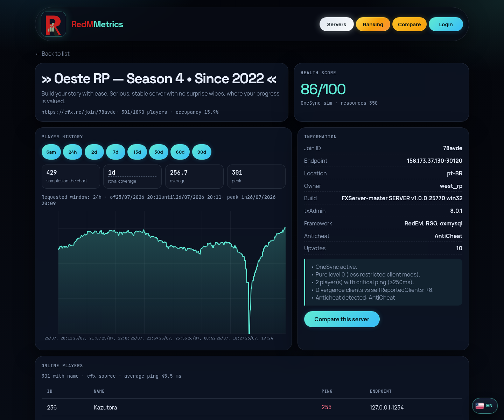Open the Compare nav item
The image size is (504, 420).
(409, 24)
